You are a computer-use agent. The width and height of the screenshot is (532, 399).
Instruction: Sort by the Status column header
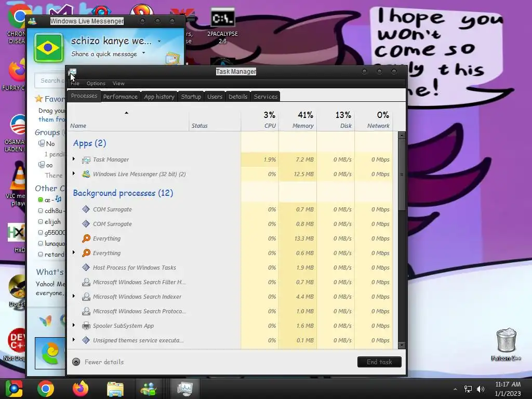215,120
